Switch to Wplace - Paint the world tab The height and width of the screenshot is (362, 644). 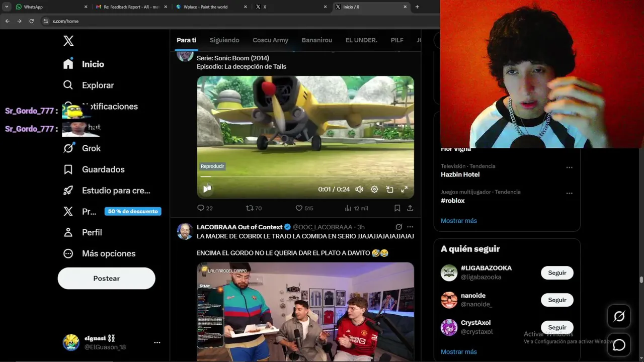click(211, 7)
